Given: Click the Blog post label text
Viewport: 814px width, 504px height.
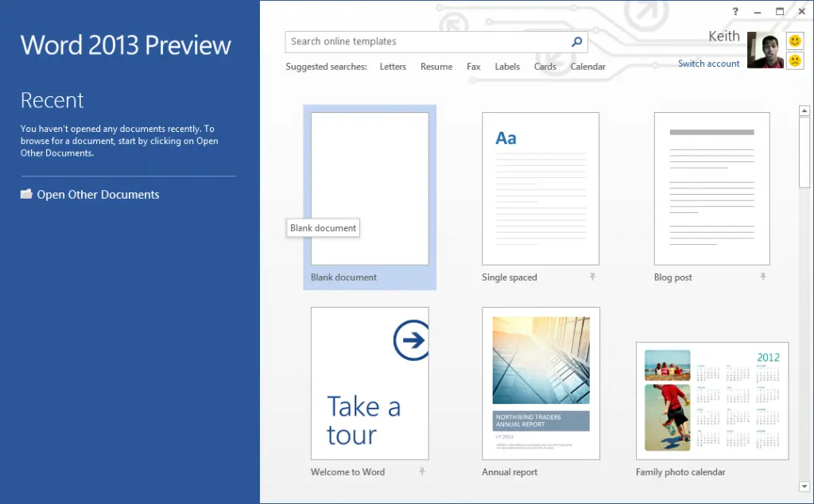Looking at the screenshot, I should [x=673, y=277].
